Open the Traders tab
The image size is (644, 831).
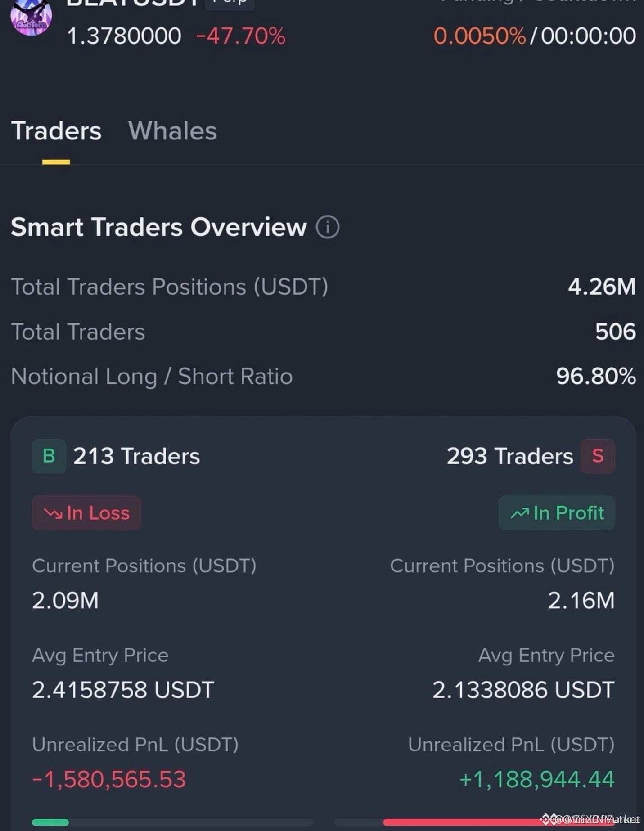(56, 131)
